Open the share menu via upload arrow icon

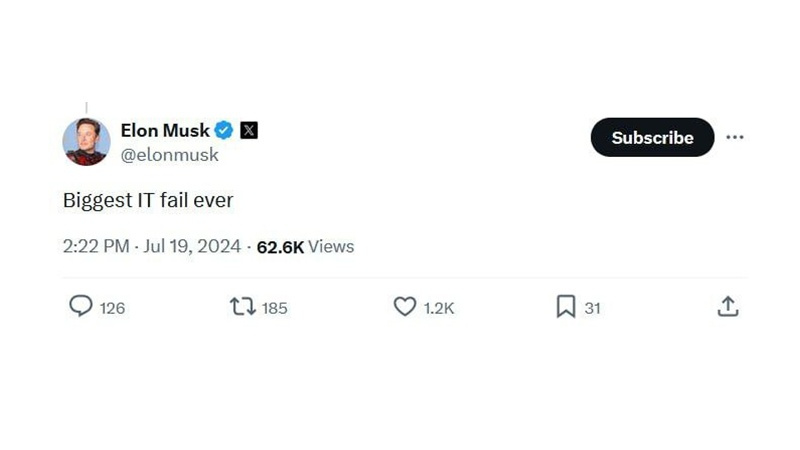[728, 306]
